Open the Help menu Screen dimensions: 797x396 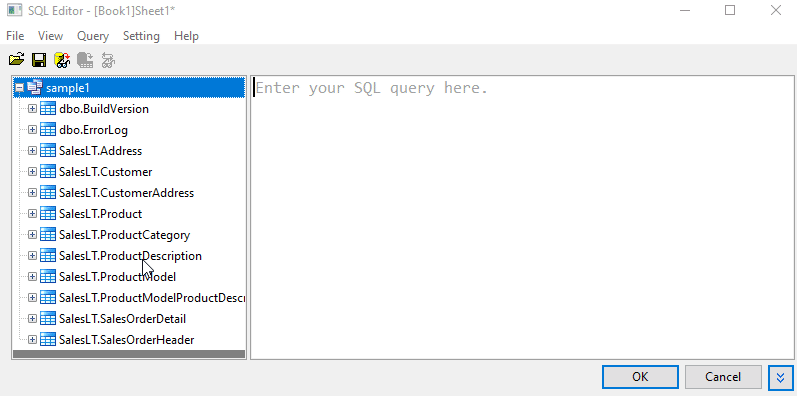pos(186,36)
